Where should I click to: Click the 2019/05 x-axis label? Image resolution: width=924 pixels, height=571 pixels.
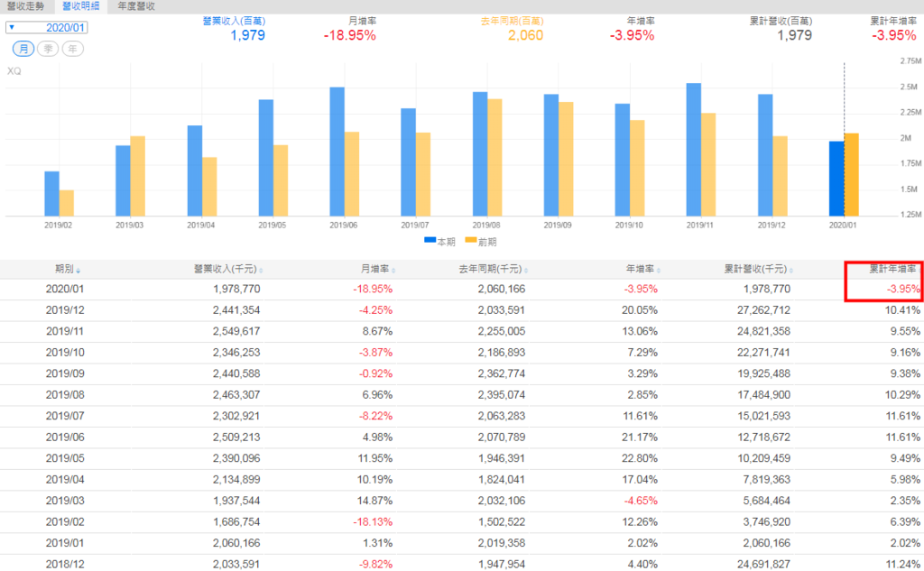coord(273,226)
